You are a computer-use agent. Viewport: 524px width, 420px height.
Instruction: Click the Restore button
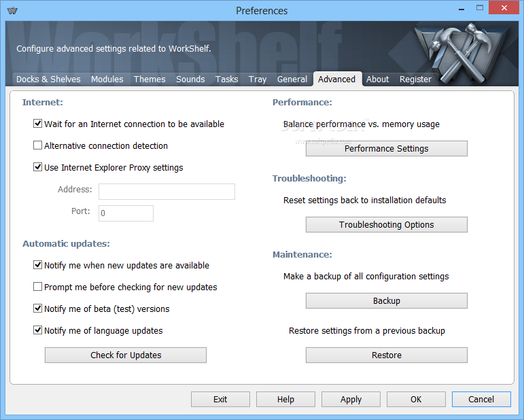[387, 355]
